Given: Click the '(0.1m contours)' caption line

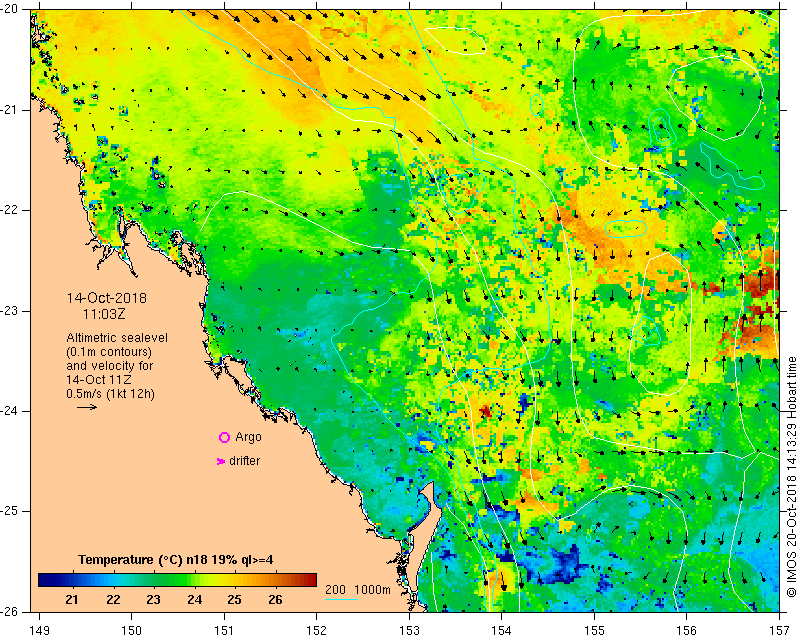Looking at the screenshot, I should pos(109,352).
